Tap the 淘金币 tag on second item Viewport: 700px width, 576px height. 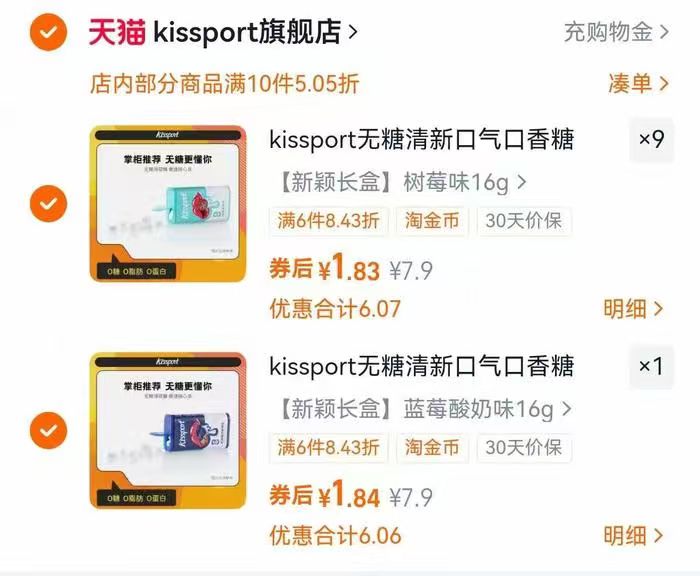pos(432,448)
